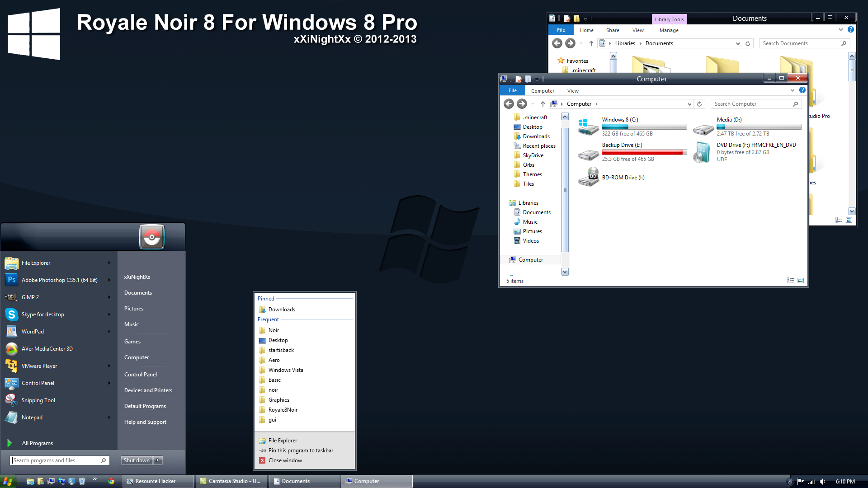This screenshot has height=488, width=868.
Task: Open Computer ribbon tab
Action: (x=542, y=91)
